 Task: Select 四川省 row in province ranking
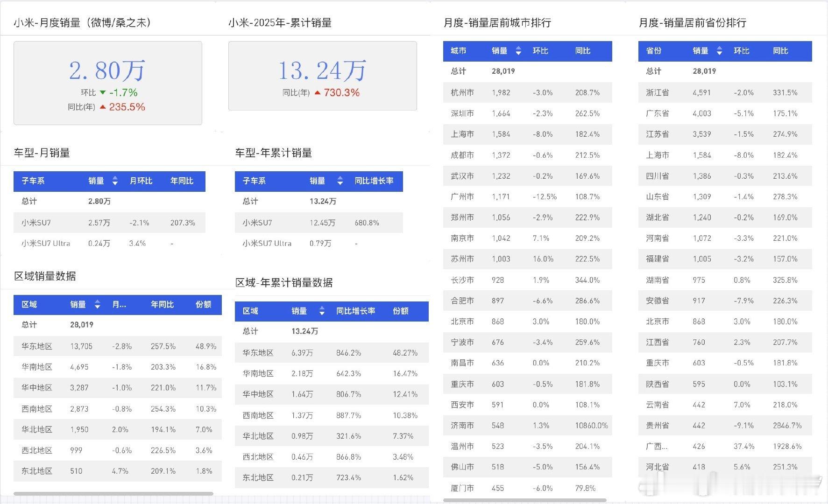[x=725, y=176]
